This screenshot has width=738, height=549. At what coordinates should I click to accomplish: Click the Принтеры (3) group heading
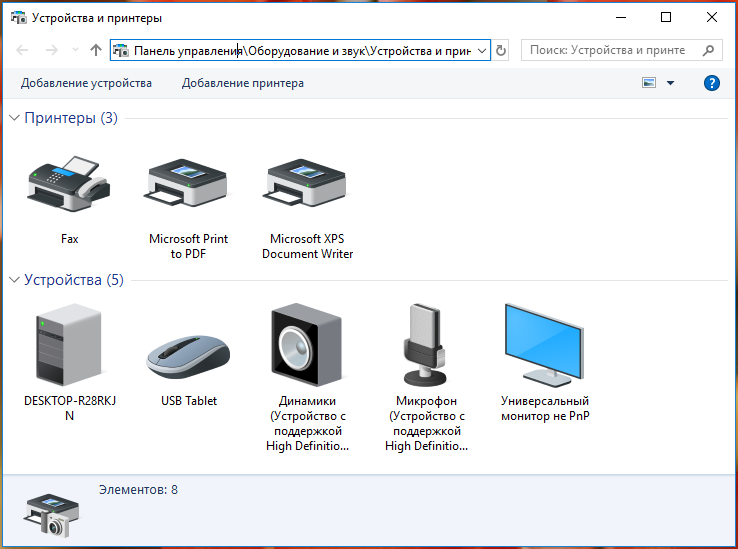(x=71, y=118)
